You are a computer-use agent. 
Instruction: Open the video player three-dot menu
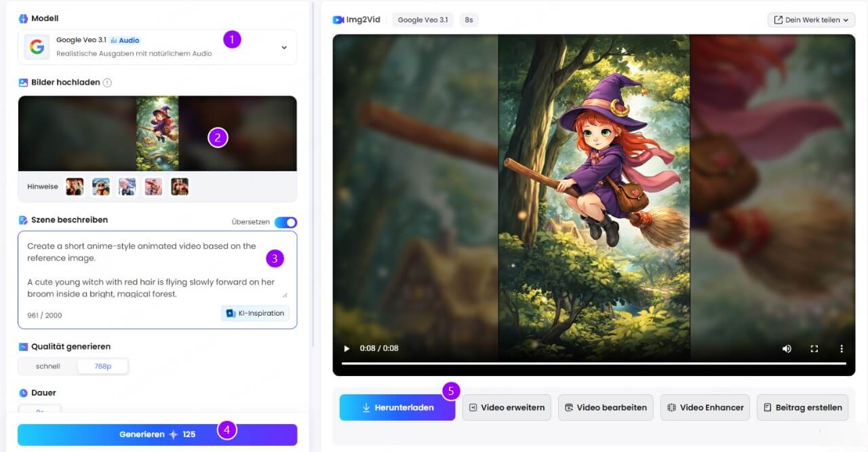[842, 348]
